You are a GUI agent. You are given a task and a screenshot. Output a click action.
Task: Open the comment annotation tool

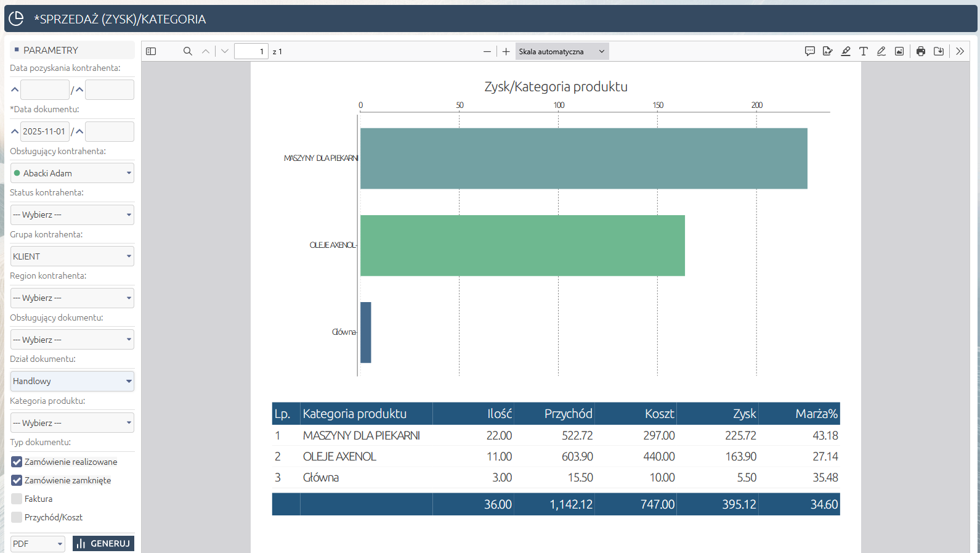click(x=810, y=52)
